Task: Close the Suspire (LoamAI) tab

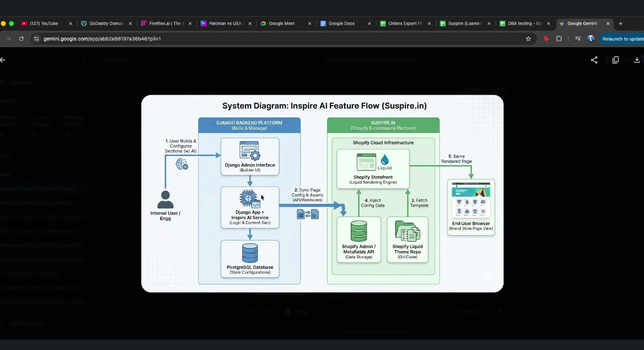Action: click(x=489, y=23)
